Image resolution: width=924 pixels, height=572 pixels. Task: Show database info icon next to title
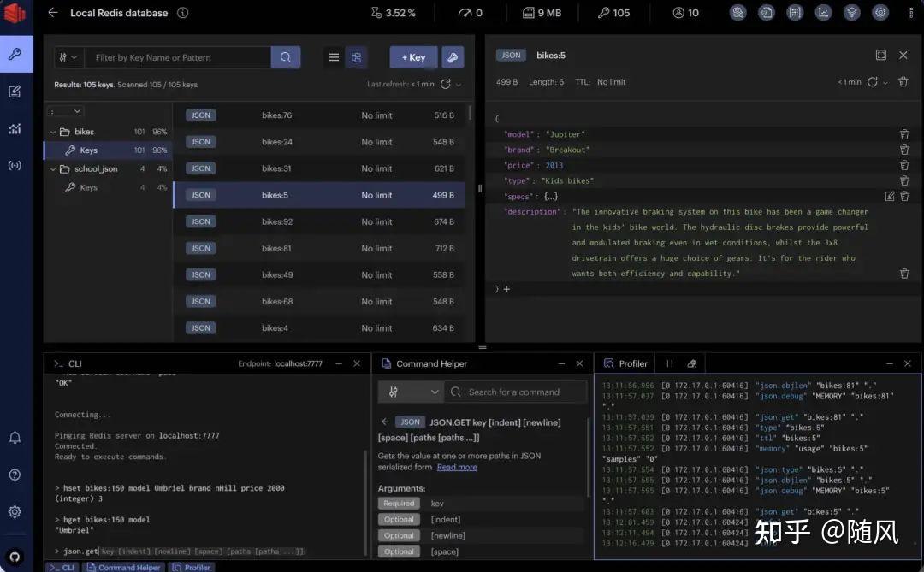(x=183, y=12)
